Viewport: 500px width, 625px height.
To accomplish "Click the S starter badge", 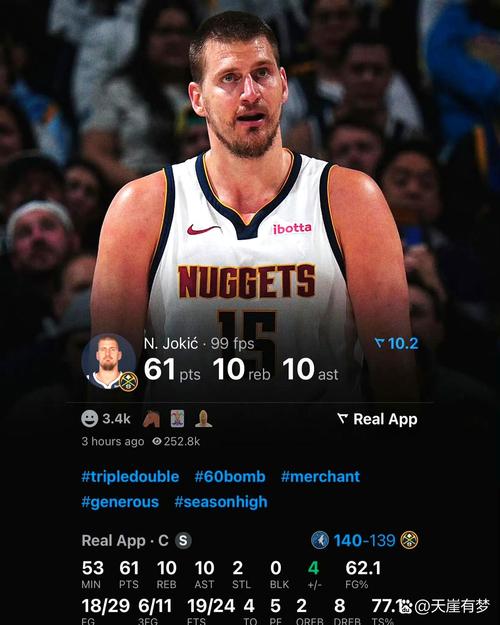I will [183, 541].
